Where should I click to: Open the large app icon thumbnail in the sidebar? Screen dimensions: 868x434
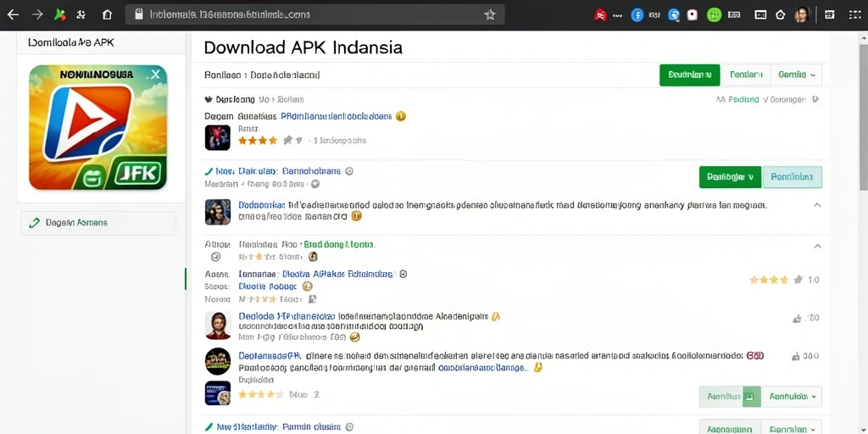tap(98, 128)
